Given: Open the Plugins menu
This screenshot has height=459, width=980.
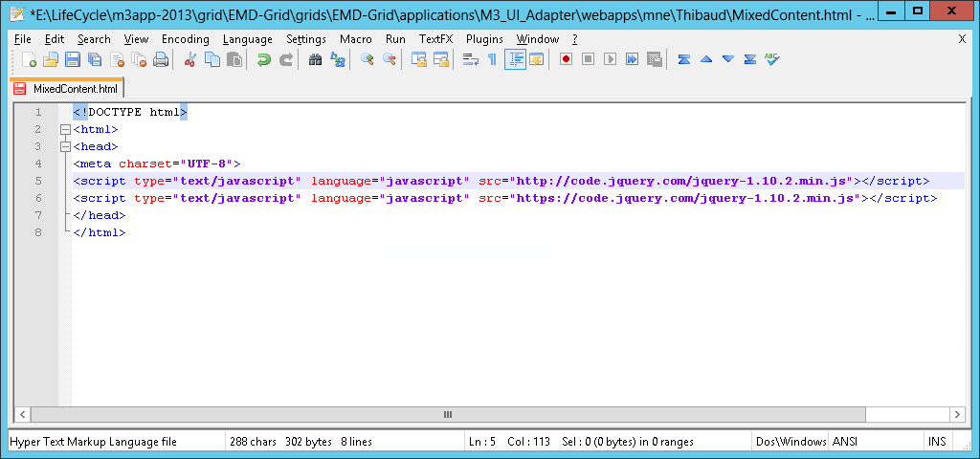Looking at the screenshot, I should tap(484, 39).
